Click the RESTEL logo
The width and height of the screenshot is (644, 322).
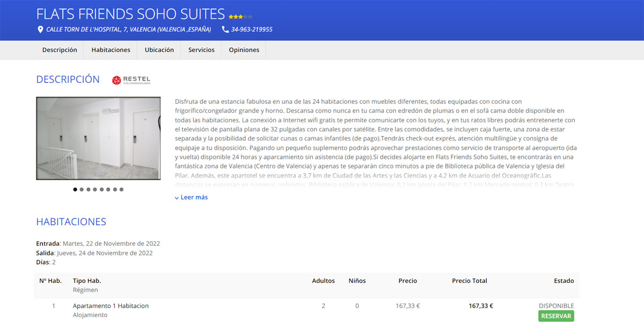131,80
